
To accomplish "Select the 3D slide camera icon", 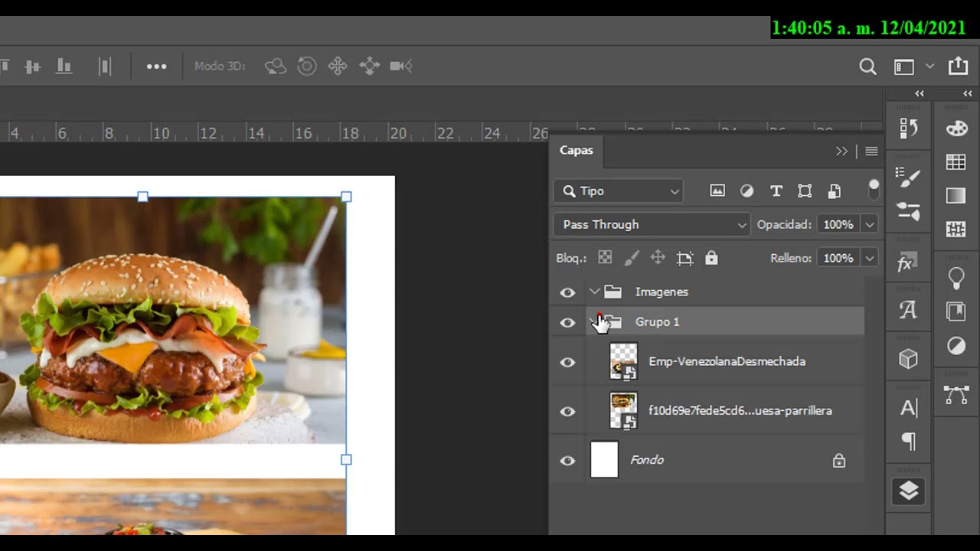I will tap(370, 67).
